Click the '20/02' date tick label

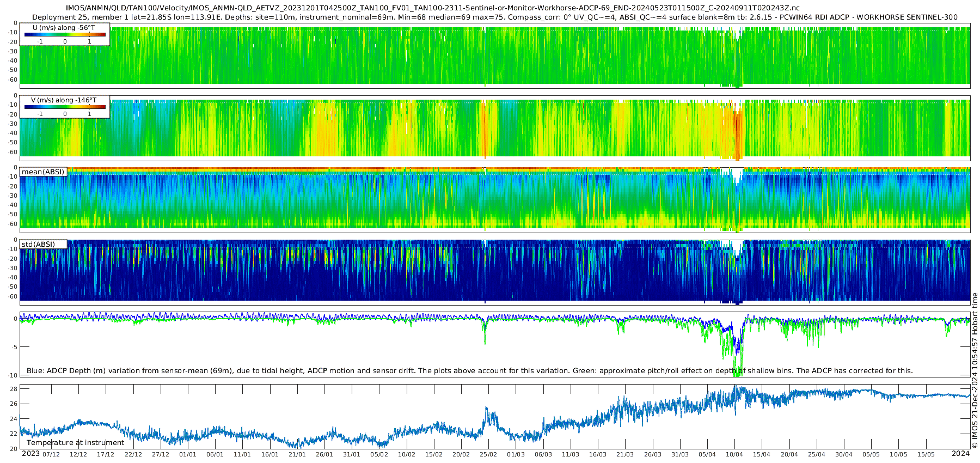[x=461, y=455]
